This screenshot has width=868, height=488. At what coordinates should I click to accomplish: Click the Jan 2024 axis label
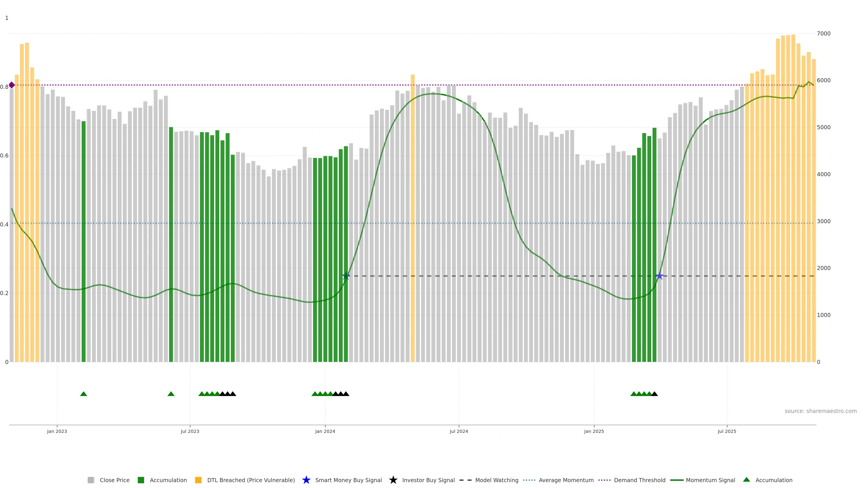[325, 431]
